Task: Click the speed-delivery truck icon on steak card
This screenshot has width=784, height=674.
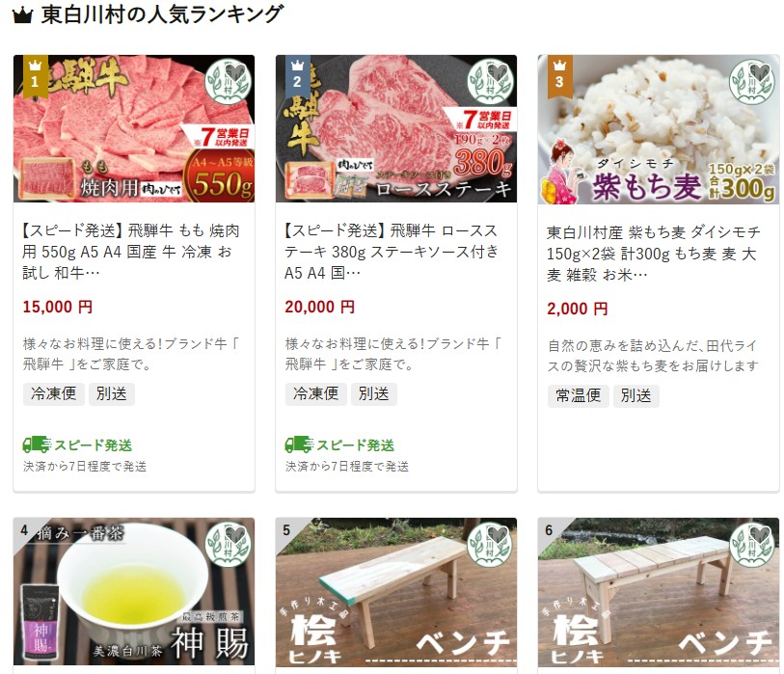Action: (299, 445)
